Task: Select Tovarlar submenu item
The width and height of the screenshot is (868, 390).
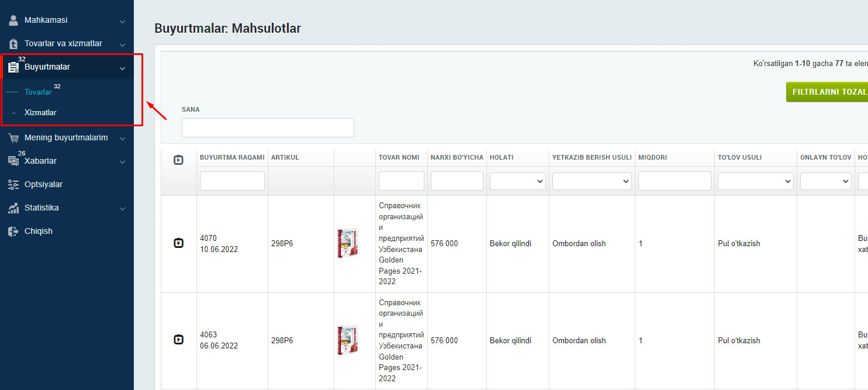Action: click(38, 92)
